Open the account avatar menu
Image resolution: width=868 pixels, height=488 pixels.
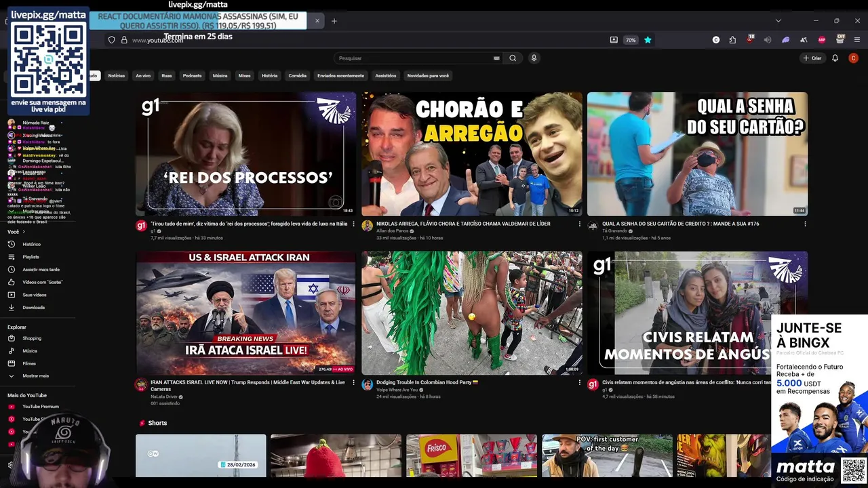(853, 58)
